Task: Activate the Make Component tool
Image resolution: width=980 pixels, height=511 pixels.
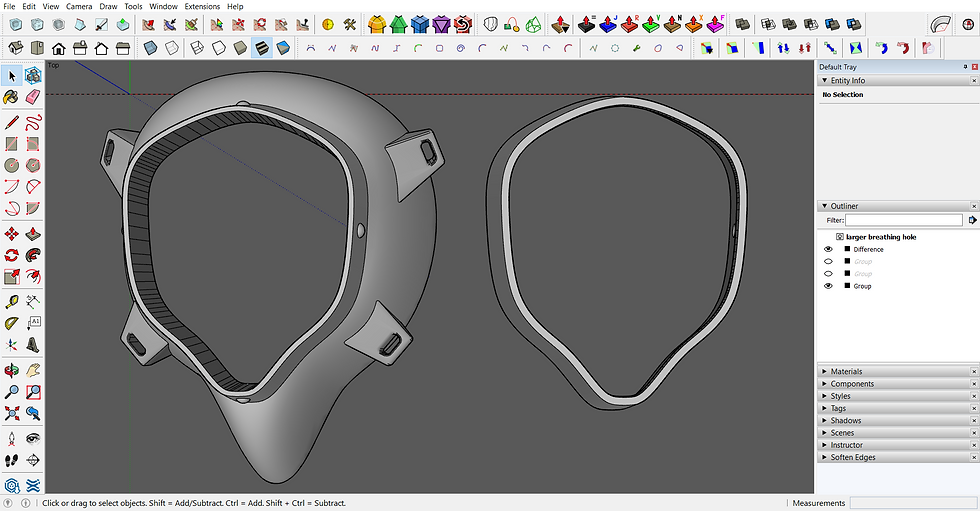Action: tap(33, 76)
